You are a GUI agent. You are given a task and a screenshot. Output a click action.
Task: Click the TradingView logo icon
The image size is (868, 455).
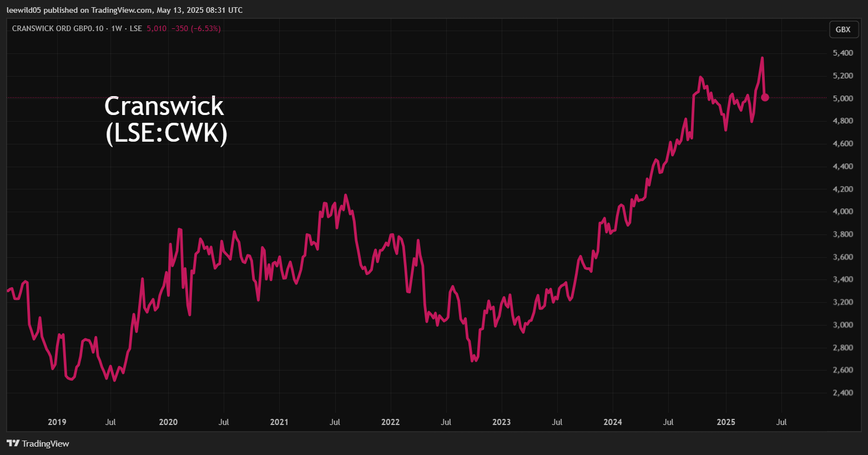click(x=13, y=443)
